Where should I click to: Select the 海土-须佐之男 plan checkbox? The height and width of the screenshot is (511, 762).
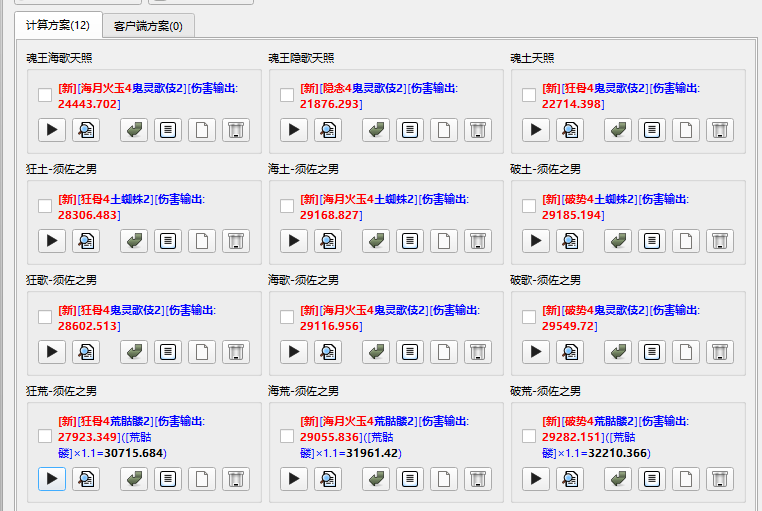pyautogui.click(x=287, y=206)
